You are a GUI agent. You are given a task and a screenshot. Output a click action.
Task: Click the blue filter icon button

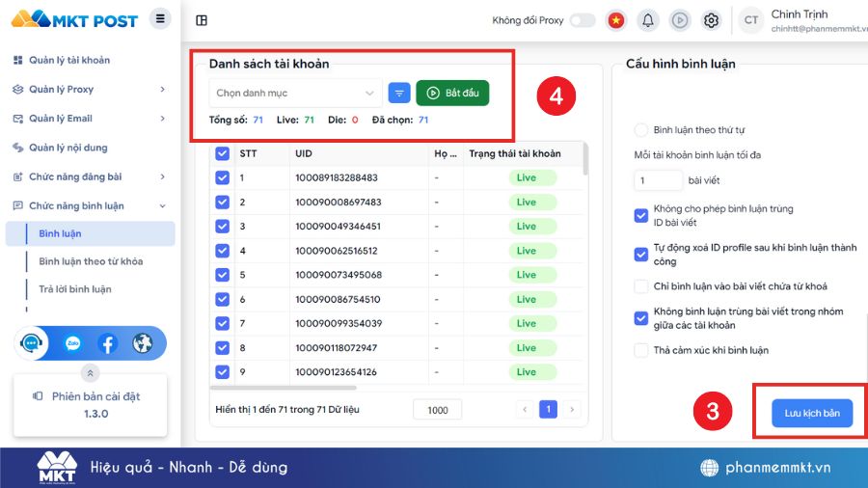[x=399, y=93]
